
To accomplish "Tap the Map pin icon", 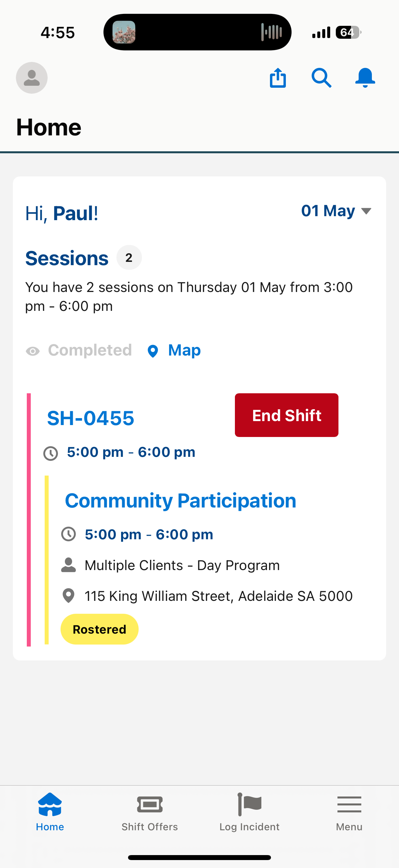I will coord(153,351).
